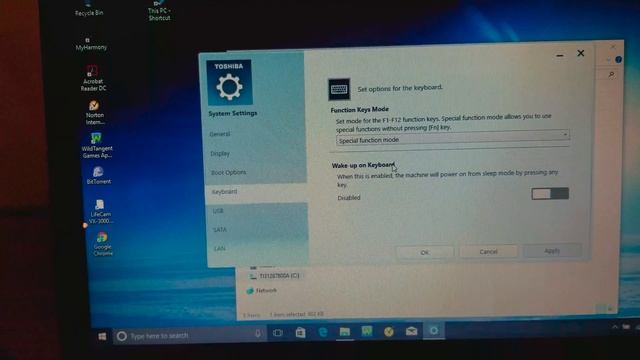Click the keyboard icon in settings header
The width and height of the screenshot is (640, 360).
(339, 89)
